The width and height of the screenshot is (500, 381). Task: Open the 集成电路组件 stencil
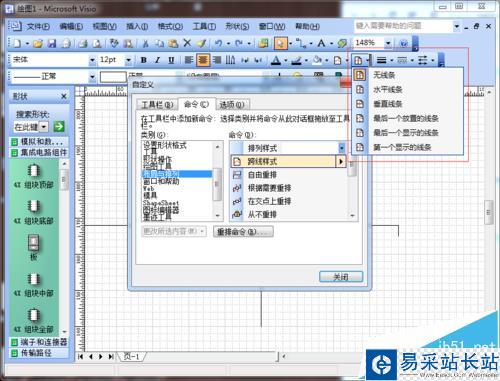pyautogui.click(x=39, y=153)
